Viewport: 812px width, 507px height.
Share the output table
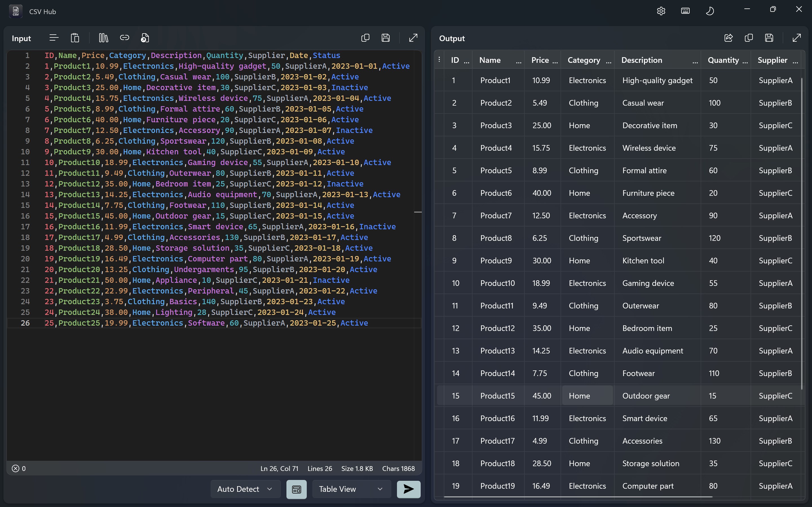728,38
